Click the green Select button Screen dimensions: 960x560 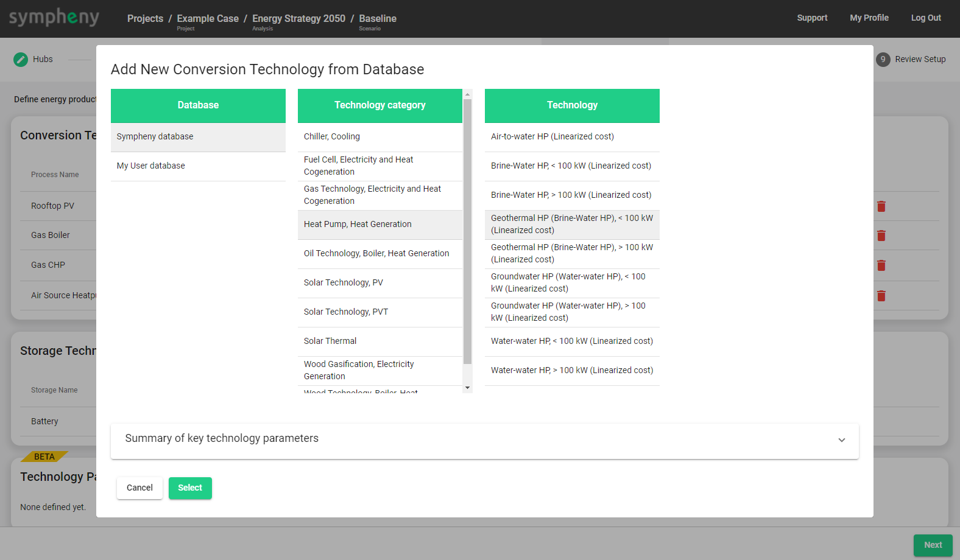pos(190,488)
